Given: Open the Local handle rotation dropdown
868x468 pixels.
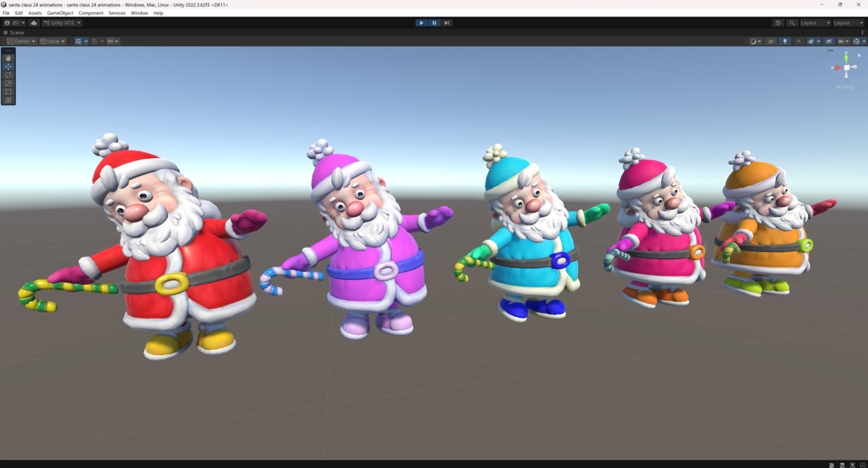Looking at the screenshot, I should [53, 41].
